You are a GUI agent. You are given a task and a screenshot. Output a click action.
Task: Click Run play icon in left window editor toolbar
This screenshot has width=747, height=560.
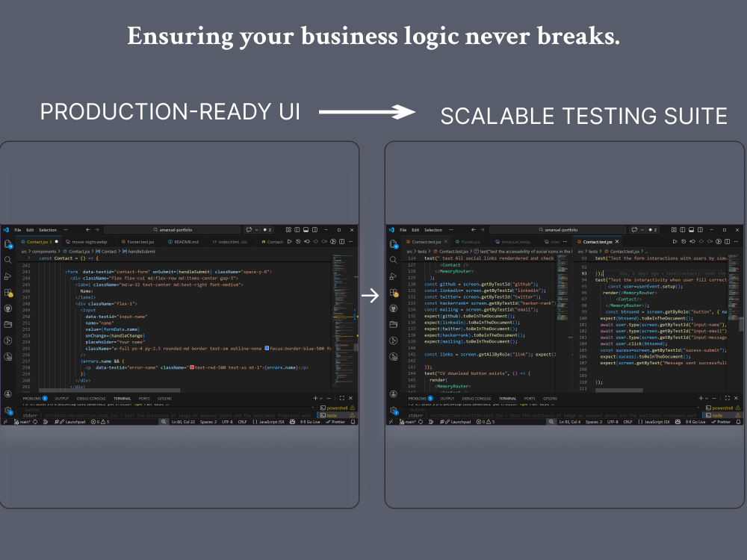(289, 241)
